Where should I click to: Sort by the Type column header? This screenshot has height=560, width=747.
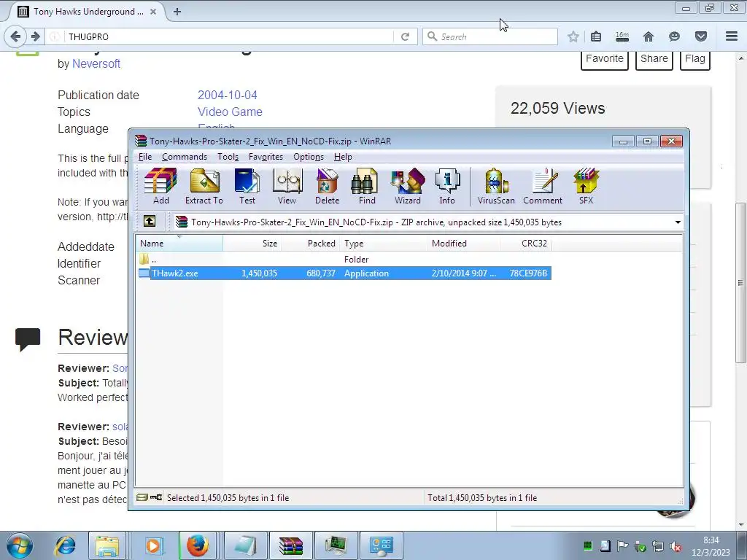384,244
